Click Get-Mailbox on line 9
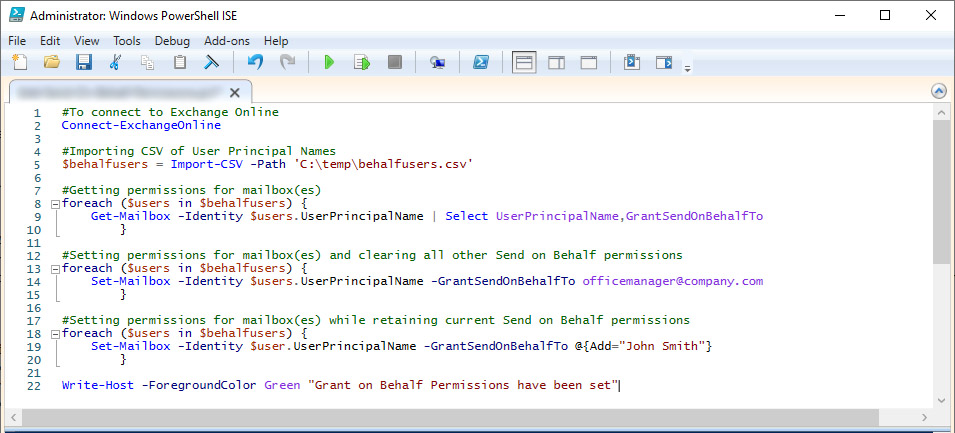The width and height of the screenshot is (955, 433). [130, 216]
